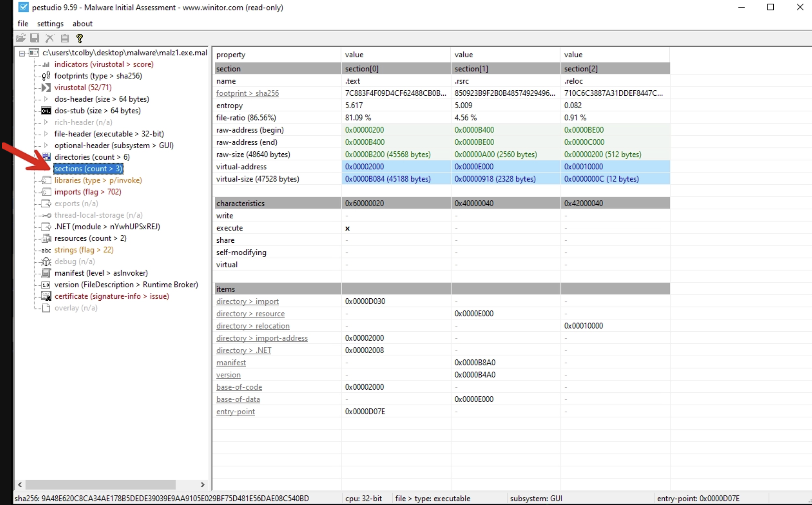The height and width of the screenshot is (505, 812).
Task: Click the section[1] column header
Action: [x=505, y=69]
